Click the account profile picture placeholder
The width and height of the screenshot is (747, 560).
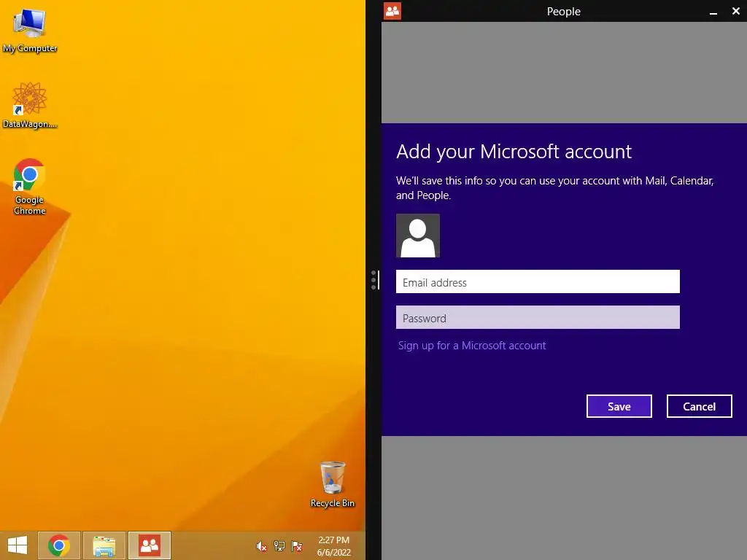coord(418,236)
